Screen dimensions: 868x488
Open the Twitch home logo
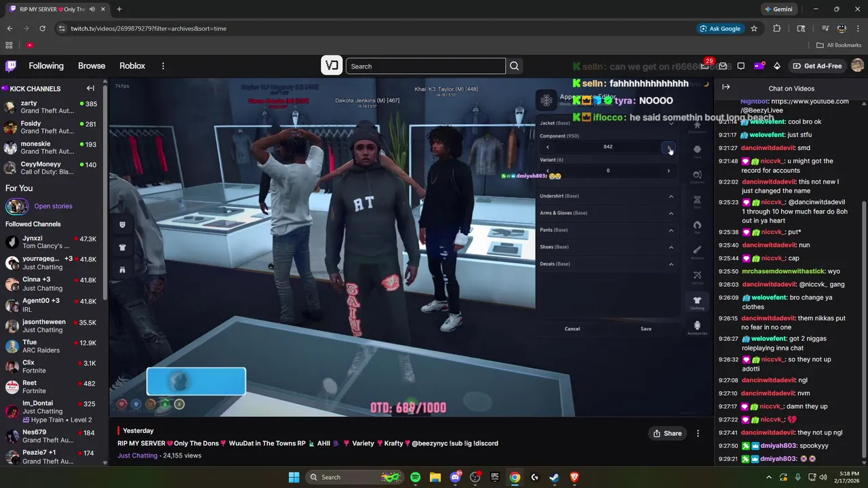(x=11, y=66)
